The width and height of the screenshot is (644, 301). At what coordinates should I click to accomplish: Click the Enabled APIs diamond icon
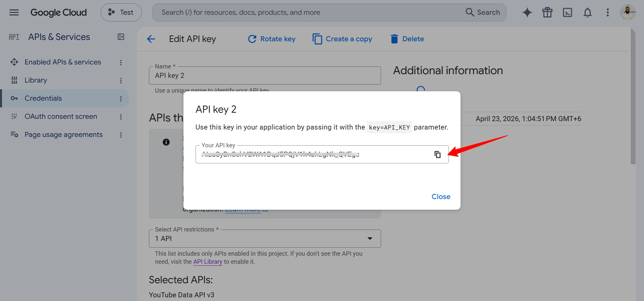point(14,62)
